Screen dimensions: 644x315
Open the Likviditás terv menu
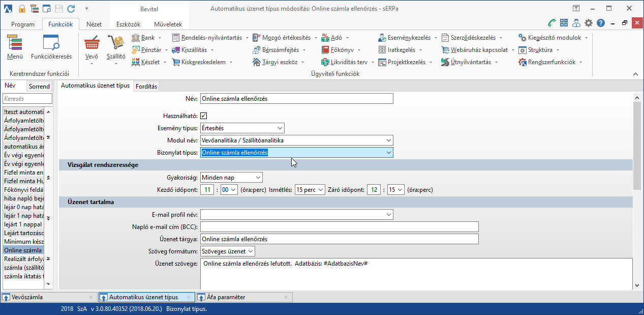[348, 62]
